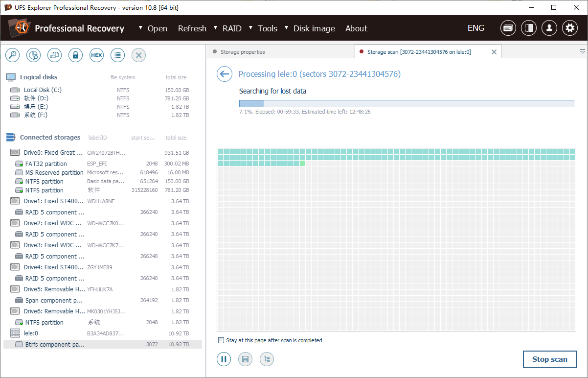Open the HEX viewer tool
Screen dimensions: 588x378
point(96,55)
